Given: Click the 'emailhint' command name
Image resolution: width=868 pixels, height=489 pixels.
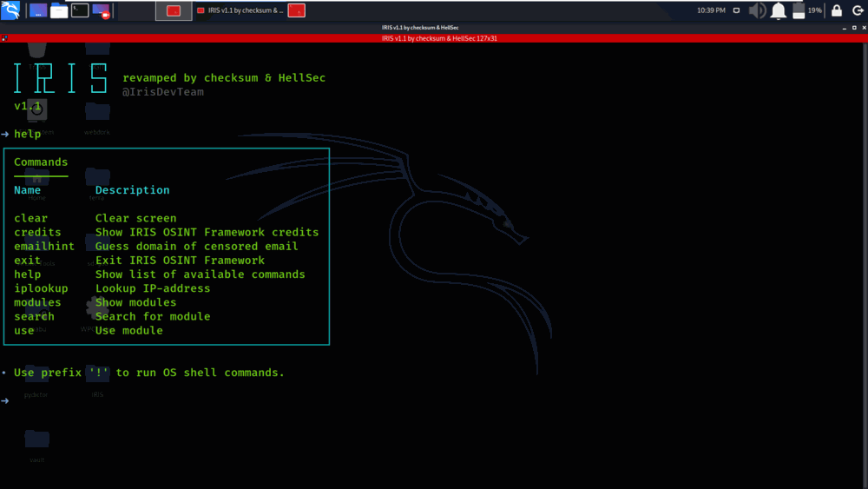Looking at the screenshot, I should 44,247.
